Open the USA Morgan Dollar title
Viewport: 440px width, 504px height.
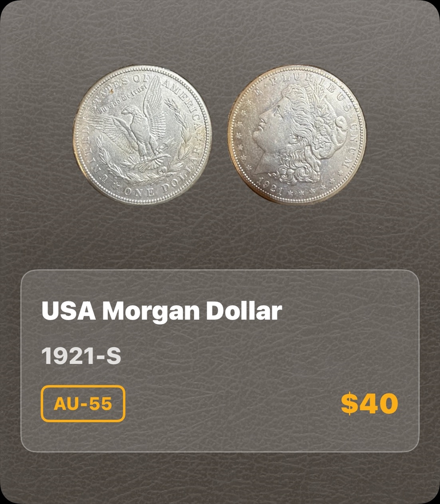tap(162, 311)
